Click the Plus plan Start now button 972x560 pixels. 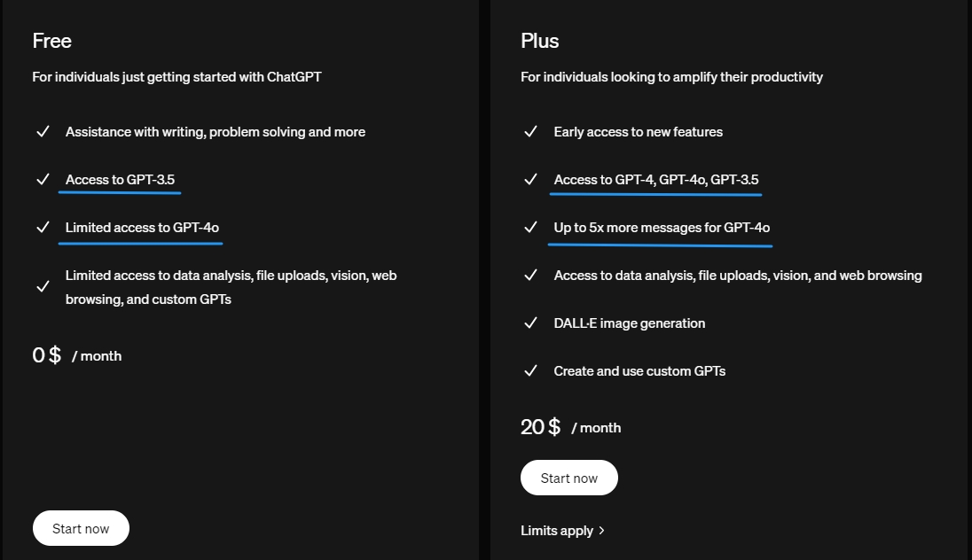pyautogui.click(x=568, y=478)
